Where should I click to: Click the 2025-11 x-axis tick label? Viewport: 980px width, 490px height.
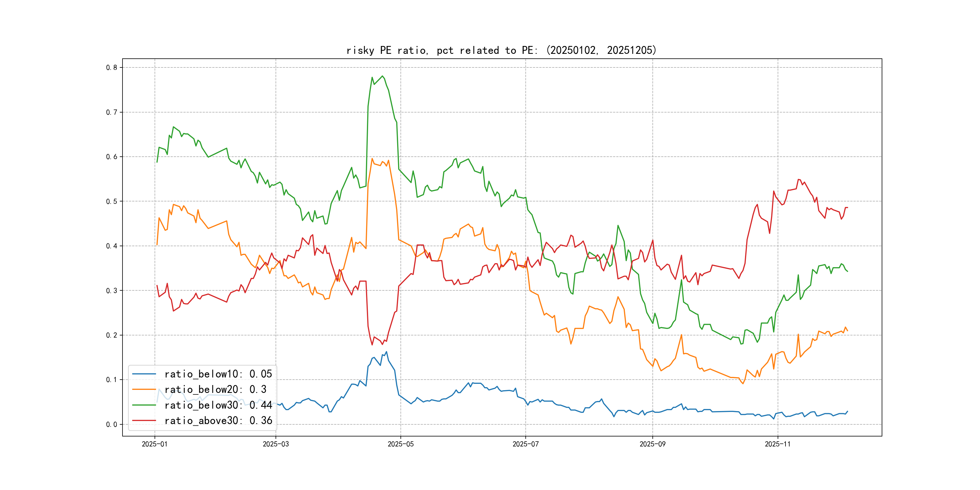point(777,444)
